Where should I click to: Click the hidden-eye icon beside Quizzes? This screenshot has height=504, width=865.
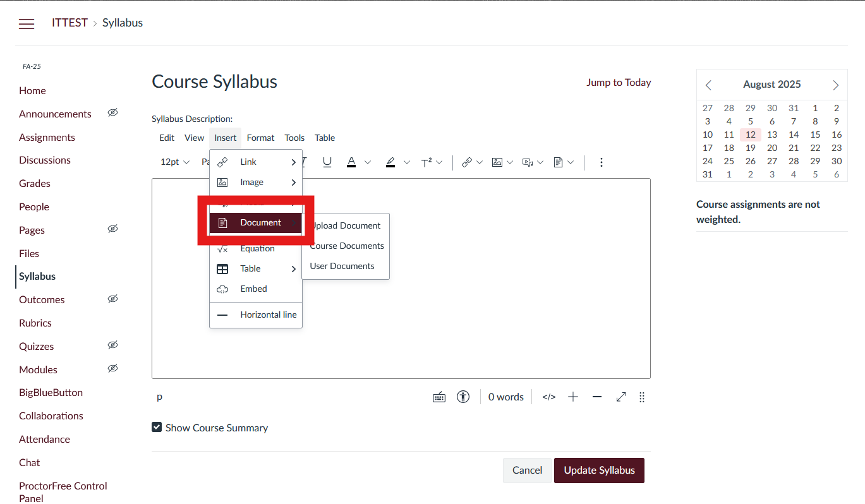coord(112,345)
